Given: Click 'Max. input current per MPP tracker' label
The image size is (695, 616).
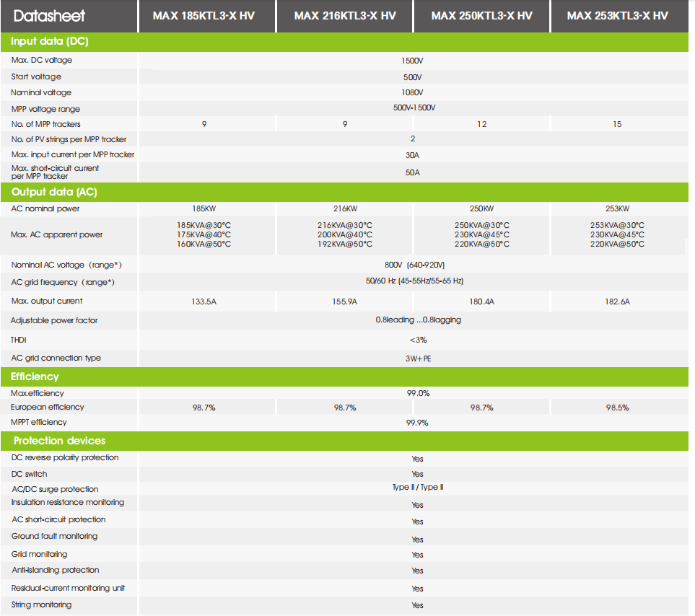Looking at the screenshot, I should (x=73, y=154).
